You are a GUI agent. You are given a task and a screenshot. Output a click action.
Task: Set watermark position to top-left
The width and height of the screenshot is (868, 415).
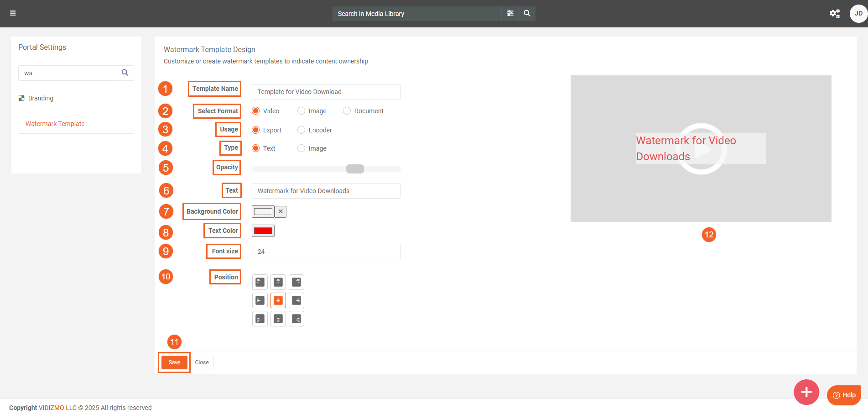(260, 282)
